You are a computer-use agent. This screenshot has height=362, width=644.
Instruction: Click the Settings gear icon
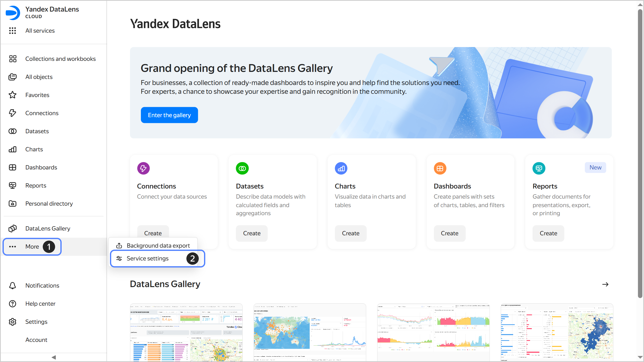[13, 322]
